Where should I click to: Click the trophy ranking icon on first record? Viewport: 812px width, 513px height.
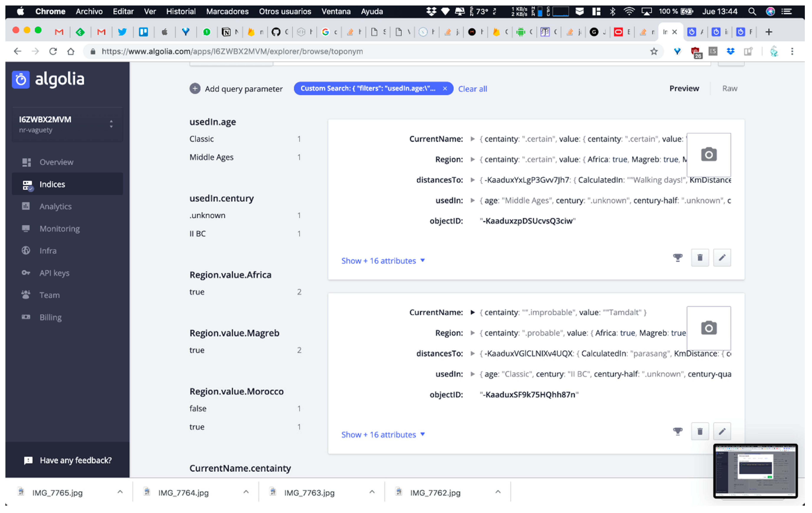(677, 258)
